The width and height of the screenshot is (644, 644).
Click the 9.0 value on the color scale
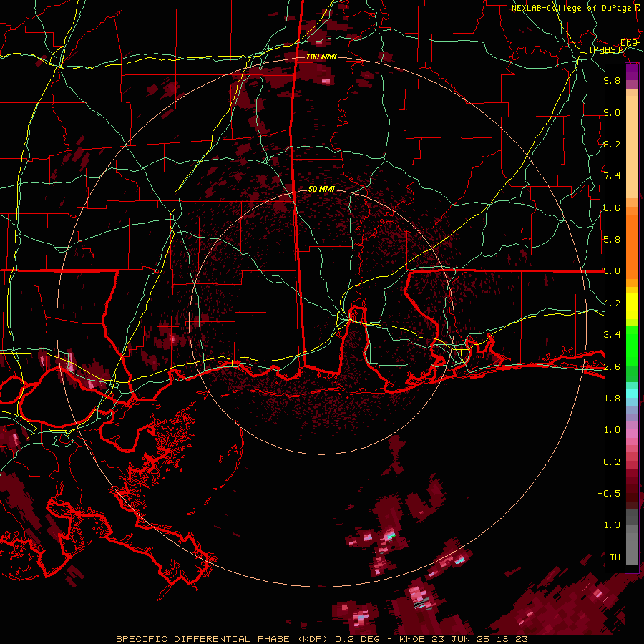612,112
